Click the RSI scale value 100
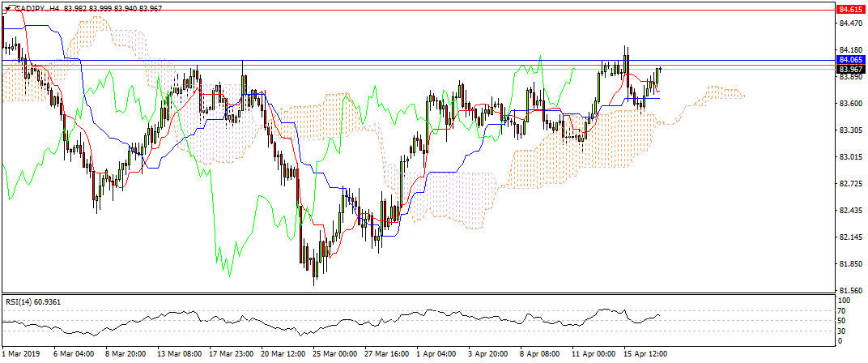 (845, 301)
